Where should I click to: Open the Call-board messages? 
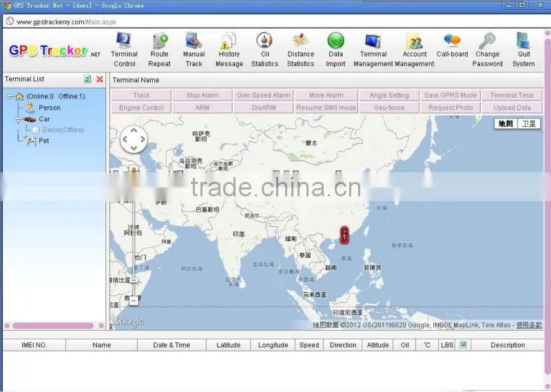pos(453,45)
